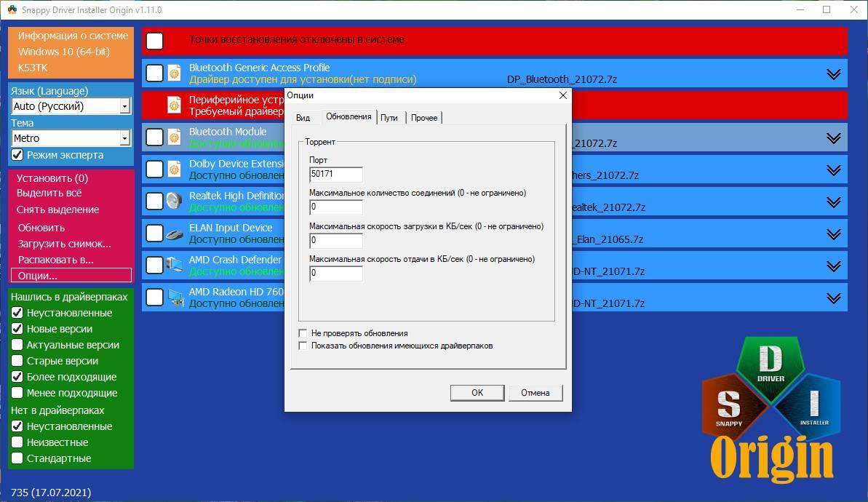Click the Информация о системе panel

71,52
